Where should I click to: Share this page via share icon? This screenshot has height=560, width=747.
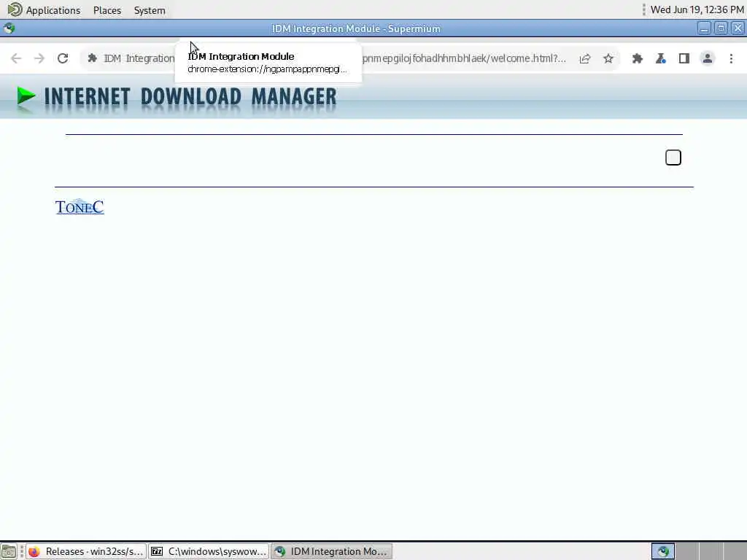pyautogui.click(x=585, y=58)
